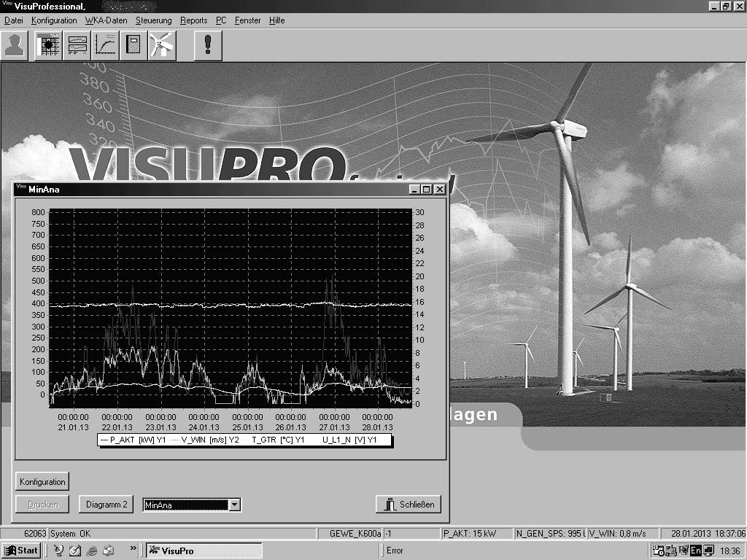
Task: Expand the MinAna dropdown arrow
Action: (x=234, y=505)
